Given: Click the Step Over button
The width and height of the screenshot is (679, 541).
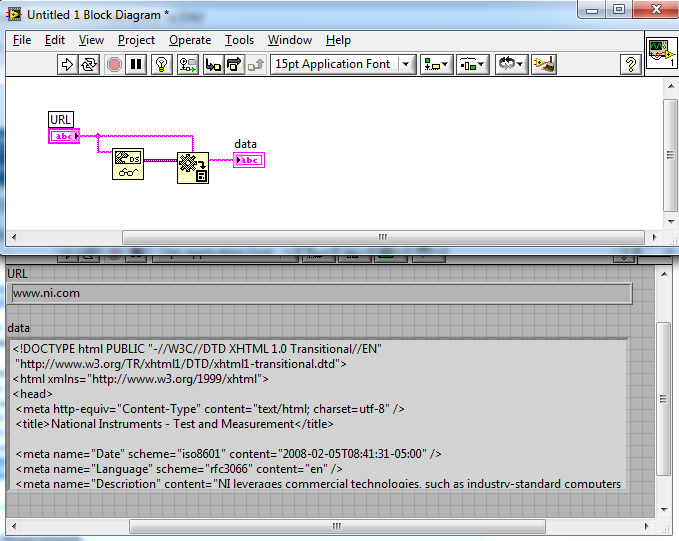Looking at the screenshot, I should click(234, 65).
